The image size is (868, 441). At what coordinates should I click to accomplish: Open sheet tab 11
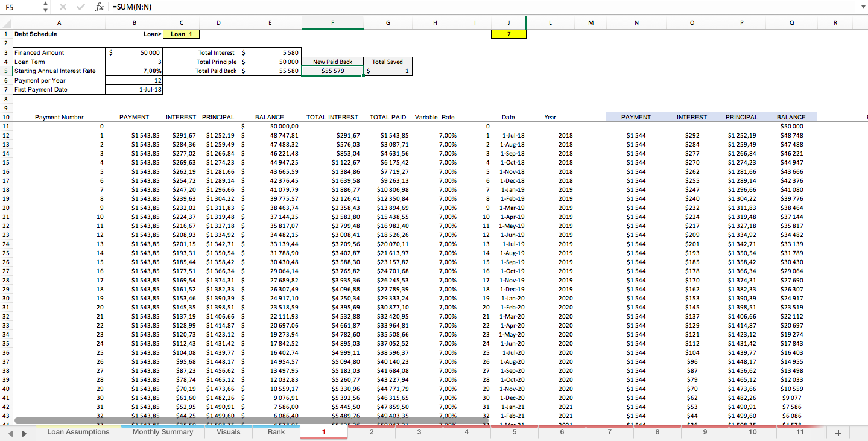coord(800,432)
